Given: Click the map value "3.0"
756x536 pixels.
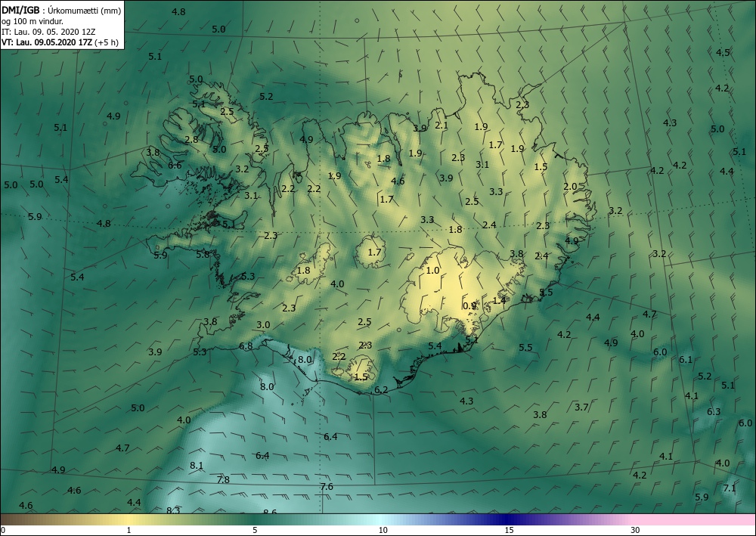Looking at the screenshot, I should point(263,325).
